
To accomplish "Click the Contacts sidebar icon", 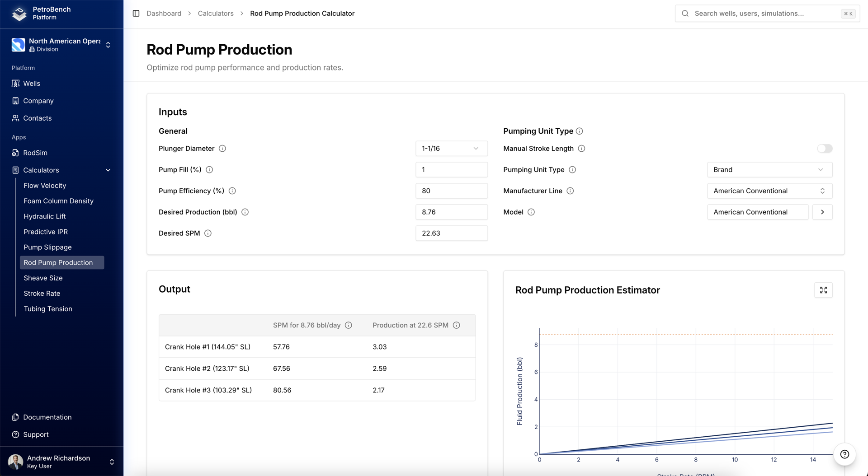I will point(15,118).
